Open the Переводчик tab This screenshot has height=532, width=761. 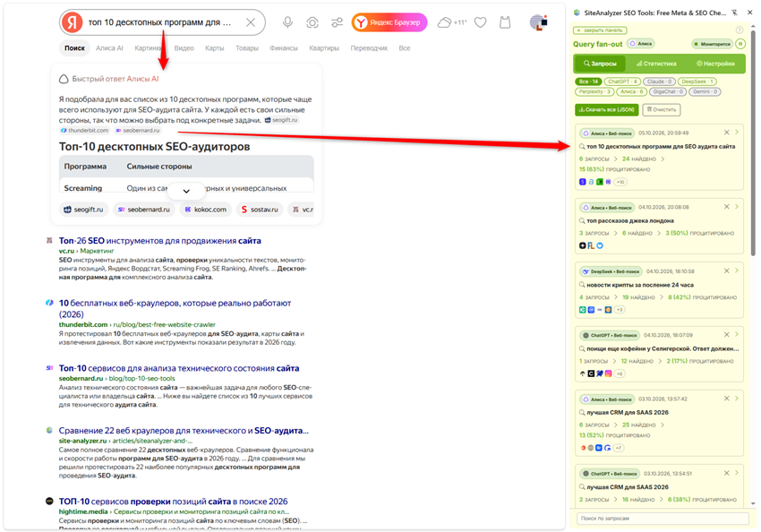click(x=369, y=48)
